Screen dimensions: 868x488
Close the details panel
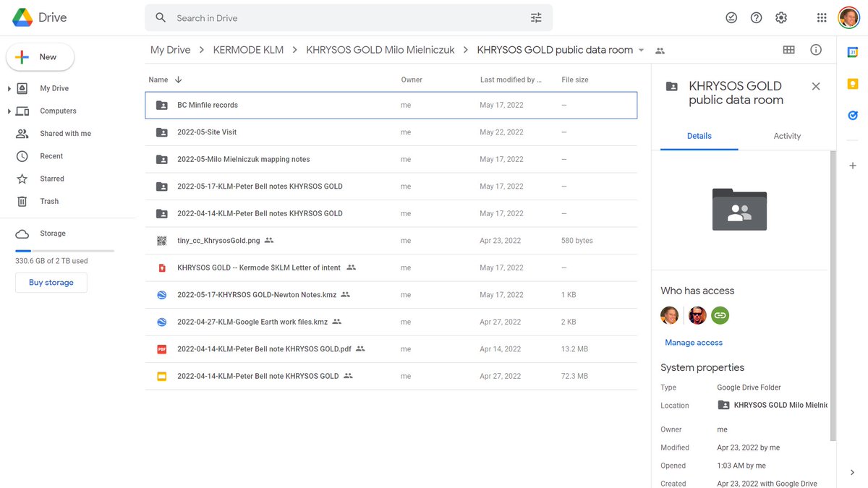tap(816, 86)
